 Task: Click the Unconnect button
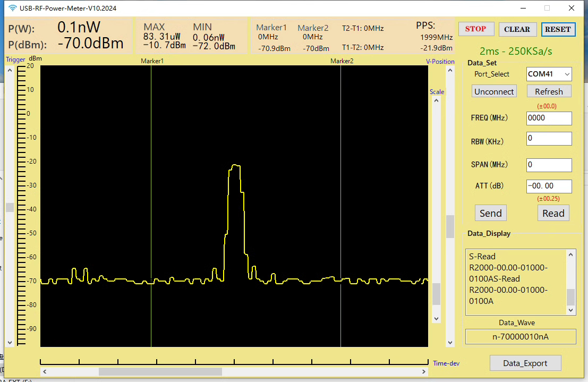[x=494, y=91]
